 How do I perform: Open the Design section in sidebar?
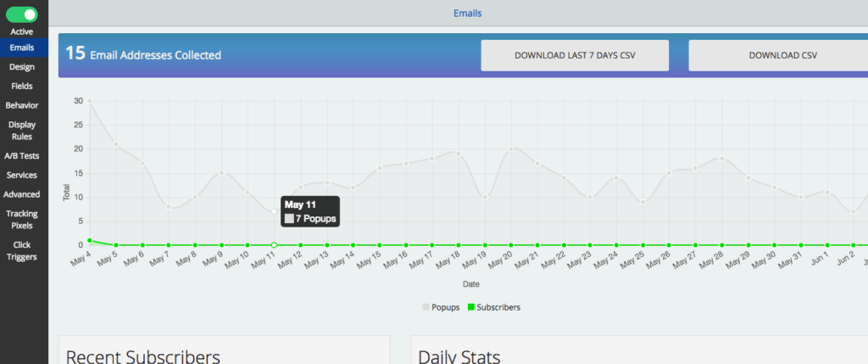21,67
